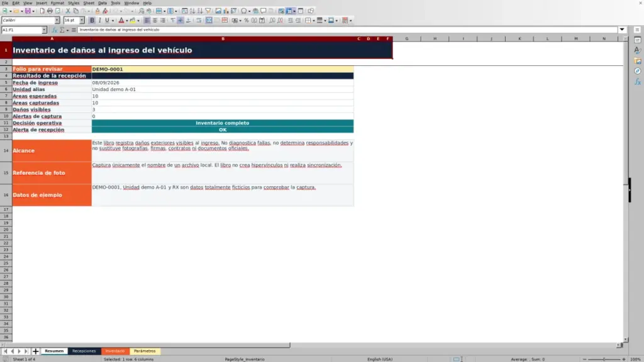
Task: Click the Add new sheet plus button
Action: tap(35, 351)
